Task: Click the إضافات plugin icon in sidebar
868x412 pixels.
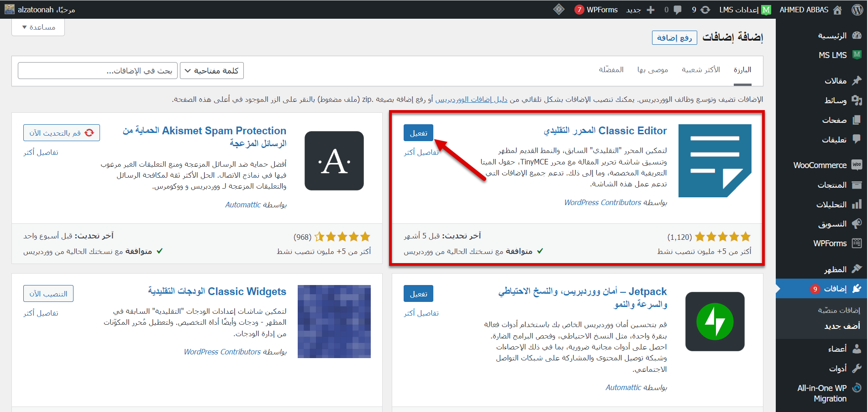Action: pyautogui.click(x=857, y=288)
